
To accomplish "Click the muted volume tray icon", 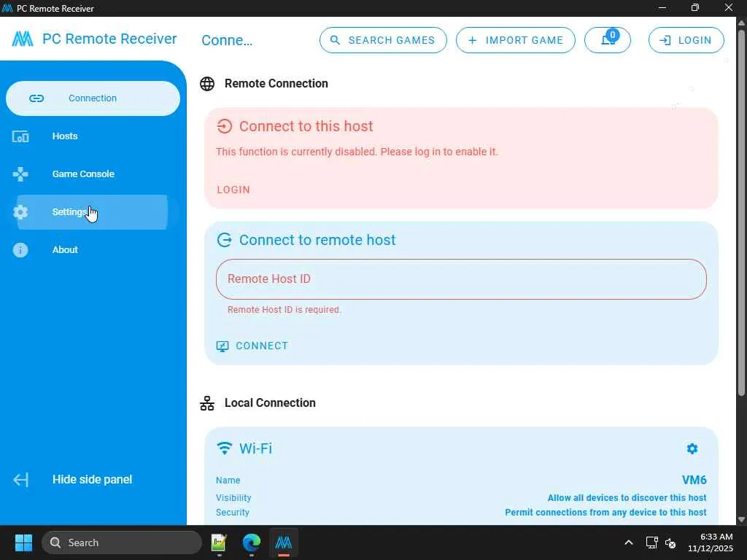I will tap(670, 542).
